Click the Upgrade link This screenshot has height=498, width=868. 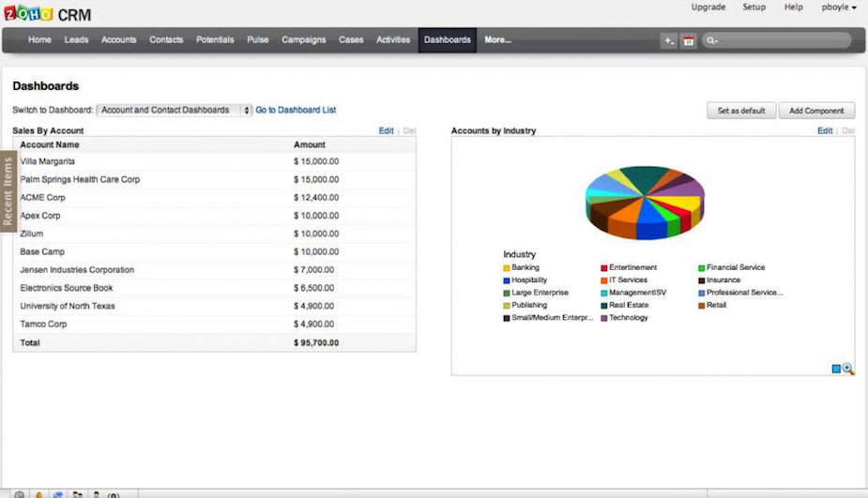(708, 8)
